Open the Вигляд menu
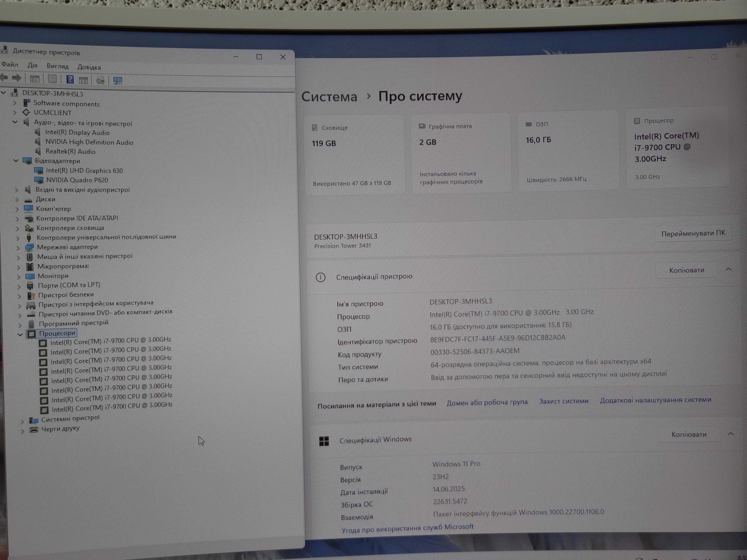This screenshot has height=560, width=747. pyautogui.click(x=57, y=66)
